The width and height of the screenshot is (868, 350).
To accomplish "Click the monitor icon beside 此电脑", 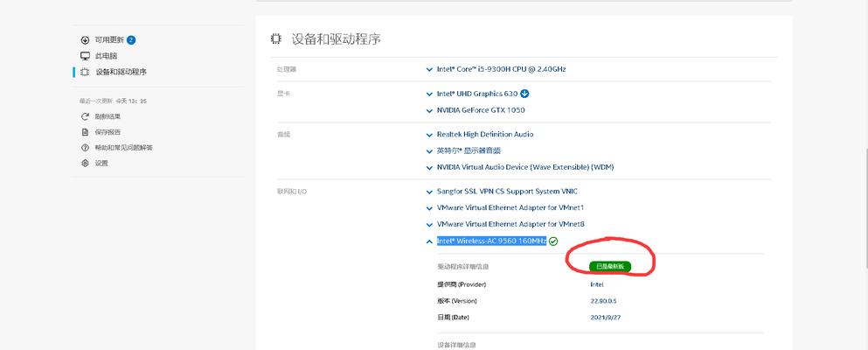I will click(x=85, y=56).
